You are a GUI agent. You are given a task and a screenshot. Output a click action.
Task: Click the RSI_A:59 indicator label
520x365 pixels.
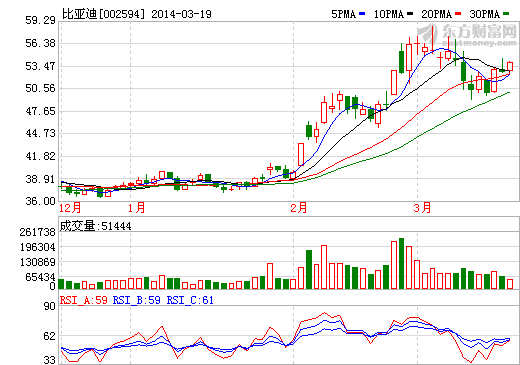coord(84,300)
